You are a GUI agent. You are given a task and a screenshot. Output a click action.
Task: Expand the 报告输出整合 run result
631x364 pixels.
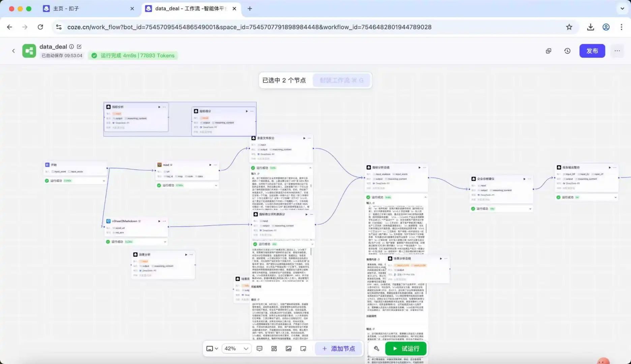pyautogui.click(x=615, y=197)
